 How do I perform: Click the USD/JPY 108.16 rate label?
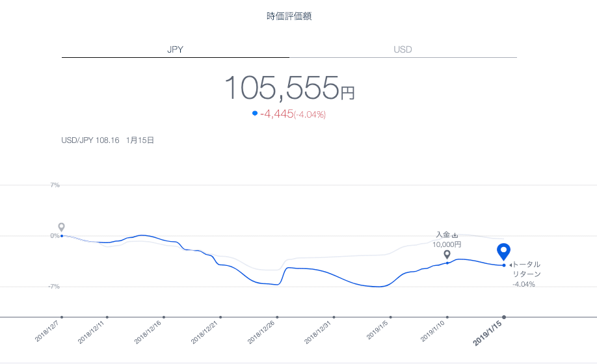pos(90,140)
